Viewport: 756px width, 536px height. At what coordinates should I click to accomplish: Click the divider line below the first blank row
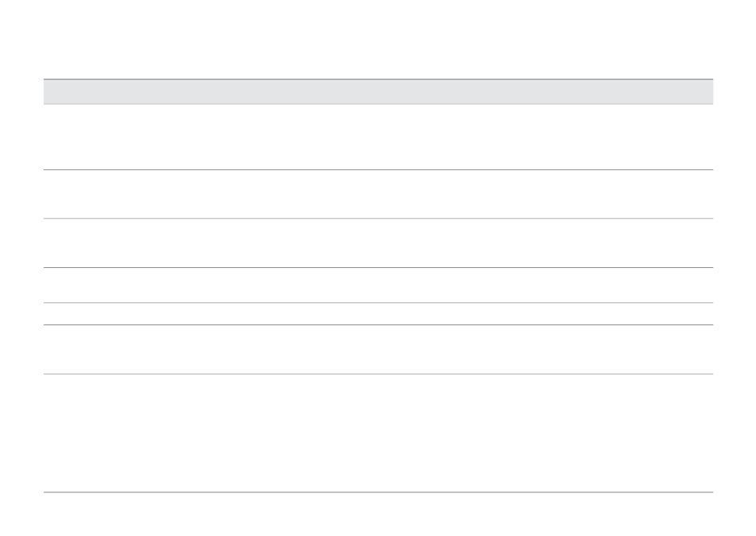coord(378,169)
